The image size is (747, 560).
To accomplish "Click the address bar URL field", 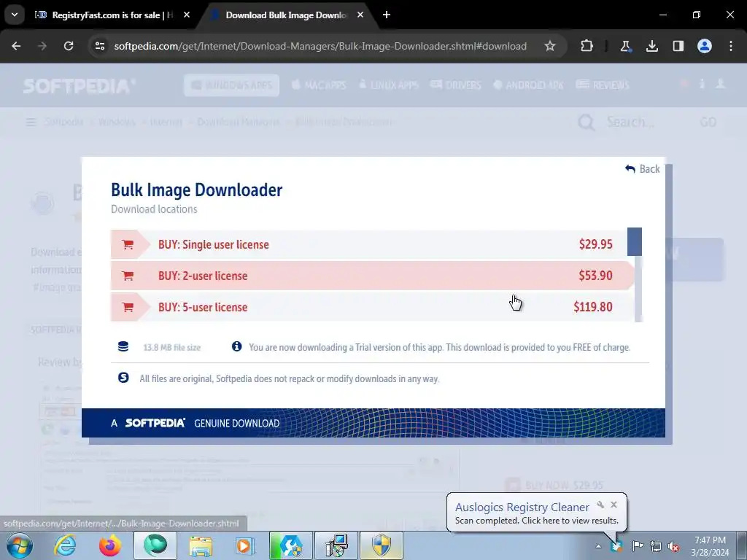I will (321, 46).
